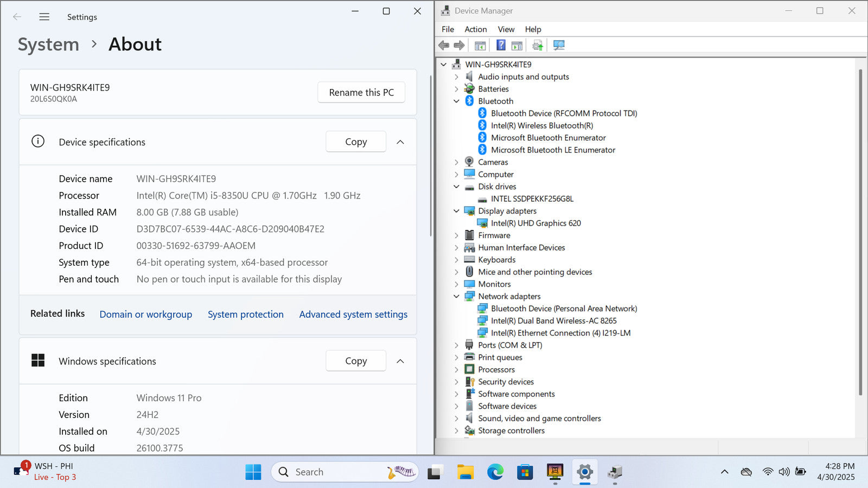Click the System breadcrumb in Settings
This screenshot has width=868, height=488.
(48, 44)
